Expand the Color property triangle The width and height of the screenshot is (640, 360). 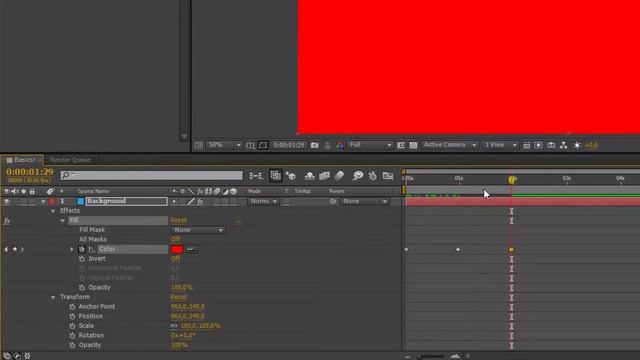tap(72, 249)
